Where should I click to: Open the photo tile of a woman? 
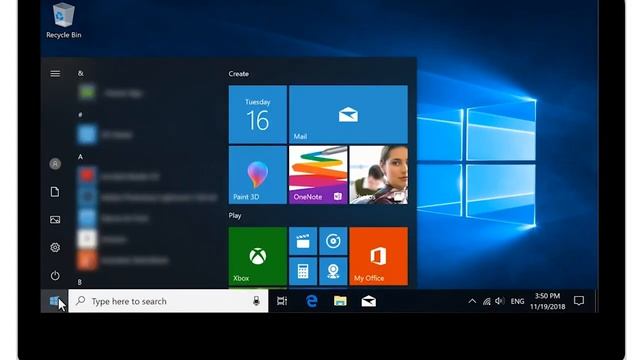pyautogui.click(x=378, y=175)
